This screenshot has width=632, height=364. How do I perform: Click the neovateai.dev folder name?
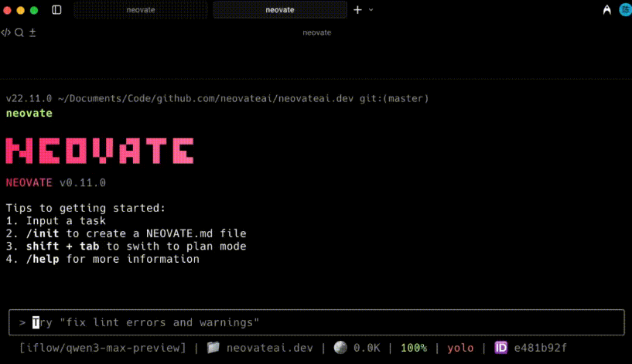pos(270,348)
